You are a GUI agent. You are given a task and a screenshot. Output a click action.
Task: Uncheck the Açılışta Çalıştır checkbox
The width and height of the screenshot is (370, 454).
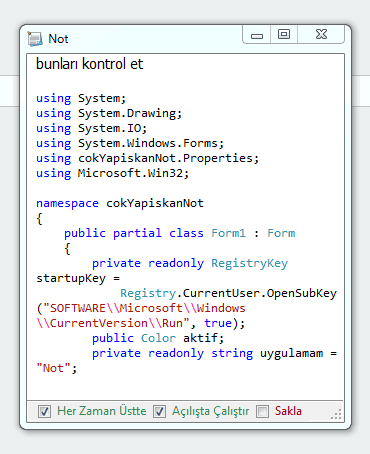(159, 411)
